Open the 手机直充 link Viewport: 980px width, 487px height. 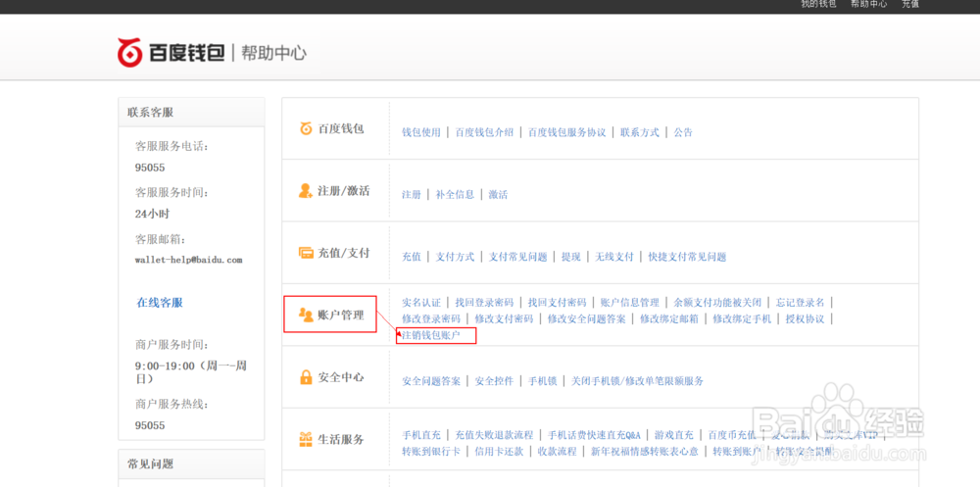point(421,435)
